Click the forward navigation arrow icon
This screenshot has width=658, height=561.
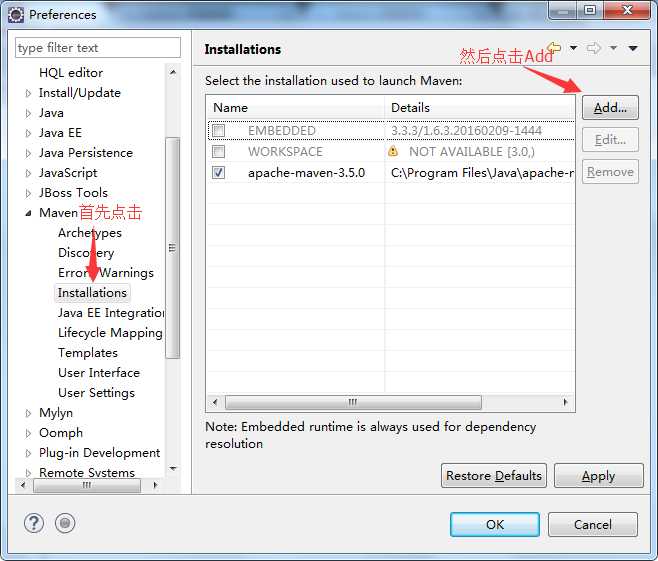click(594, 48)
